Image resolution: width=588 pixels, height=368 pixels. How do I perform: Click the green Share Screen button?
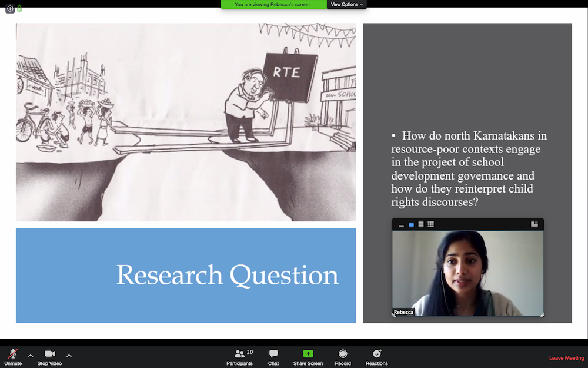(x=308, y=357)
